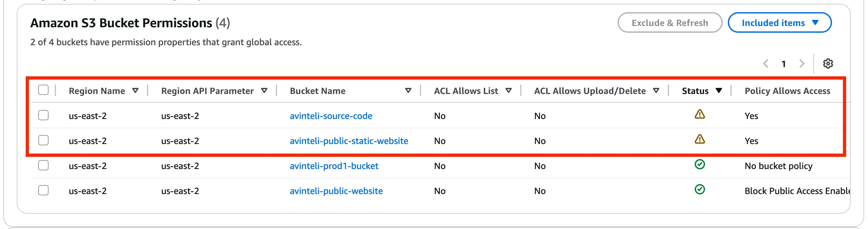Sort by ACL Allows List column
Viewport: 868px width, 229px height.
coord(509,91)
